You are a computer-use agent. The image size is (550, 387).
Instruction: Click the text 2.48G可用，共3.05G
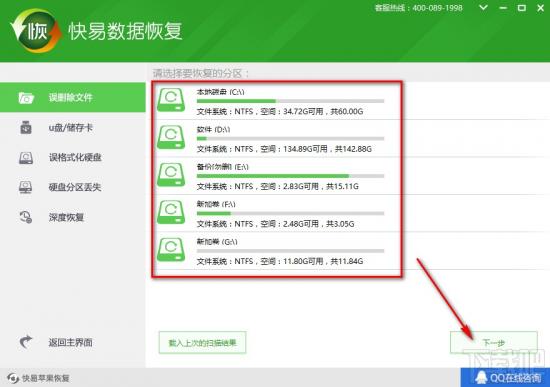[318, 224]
